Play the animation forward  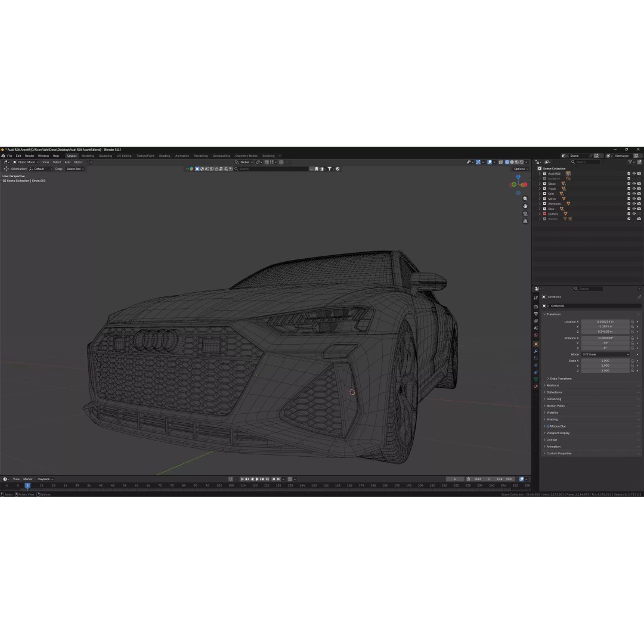(257, 479)
